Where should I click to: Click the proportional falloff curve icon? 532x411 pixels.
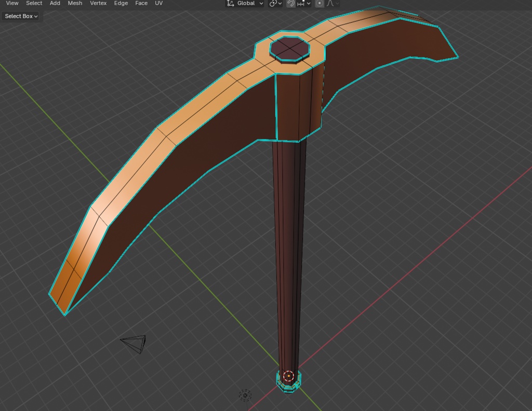coord(330,4)
